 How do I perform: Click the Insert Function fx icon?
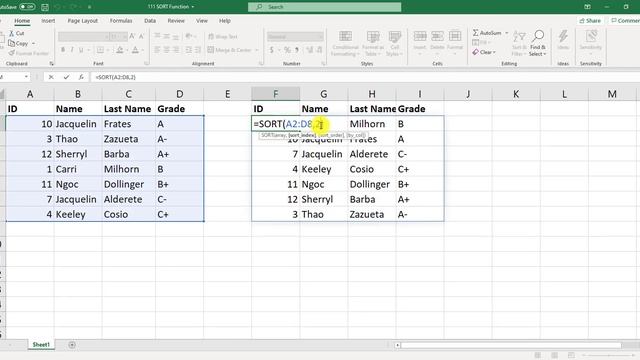pos(81,77)
